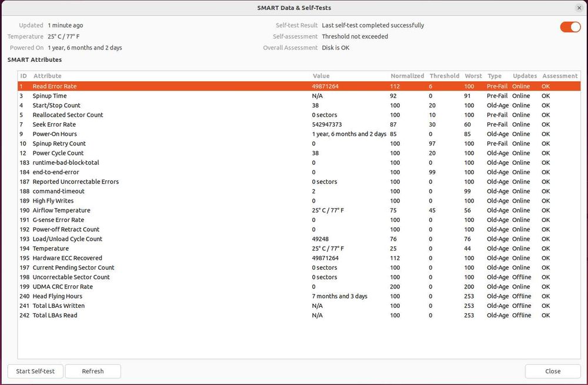Select the Current Pending Sector Count row
This screenshot has height=385, width=588.
click(x=299, y=267)
